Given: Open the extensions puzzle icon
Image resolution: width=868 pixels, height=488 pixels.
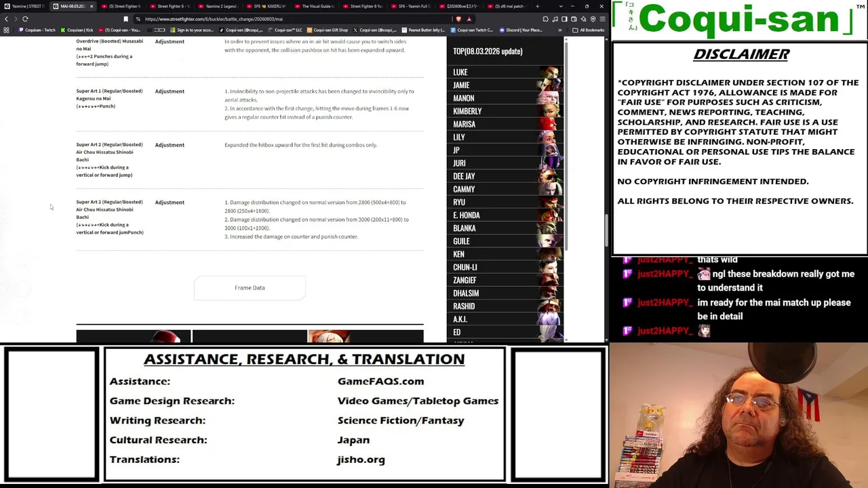Looking at the screenshot, I should click(x=547, y=19).
